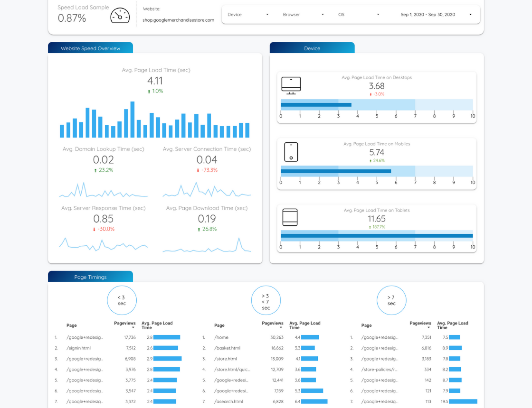Image resolution: width=532 pixels, height=408 pixels.
Task: Select the Page Timings section header
Action: tap(90, 277)
